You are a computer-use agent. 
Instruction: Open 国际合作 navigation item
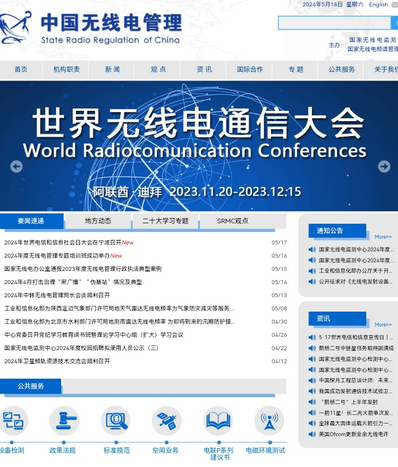[x=250, y=69]
